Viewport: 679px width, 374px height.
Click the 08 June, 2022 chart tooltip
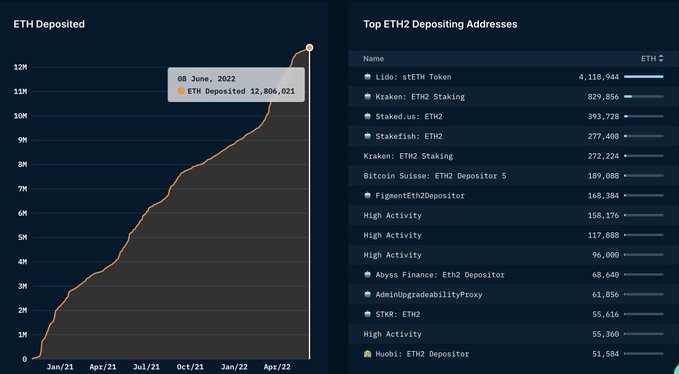(236, 85)
